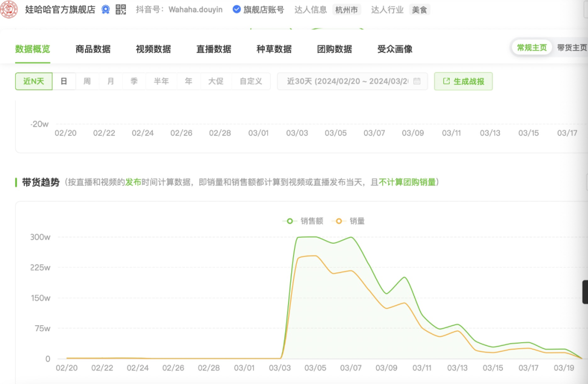Switch to the 受众画像 tab

pyautogui.click(x=395, y=49)
